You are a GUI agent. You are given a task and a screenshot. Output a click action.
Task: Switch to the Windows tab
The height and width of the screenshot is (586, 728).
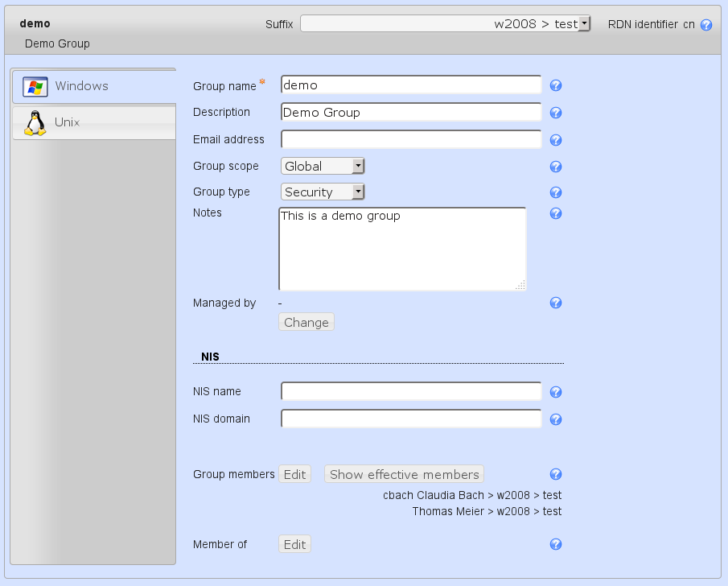point(93,86)
